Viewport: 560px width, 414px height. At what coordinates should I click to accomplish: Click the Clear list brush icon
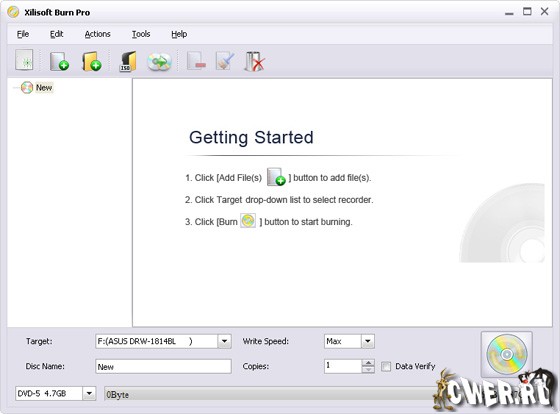tap(225, 61)
